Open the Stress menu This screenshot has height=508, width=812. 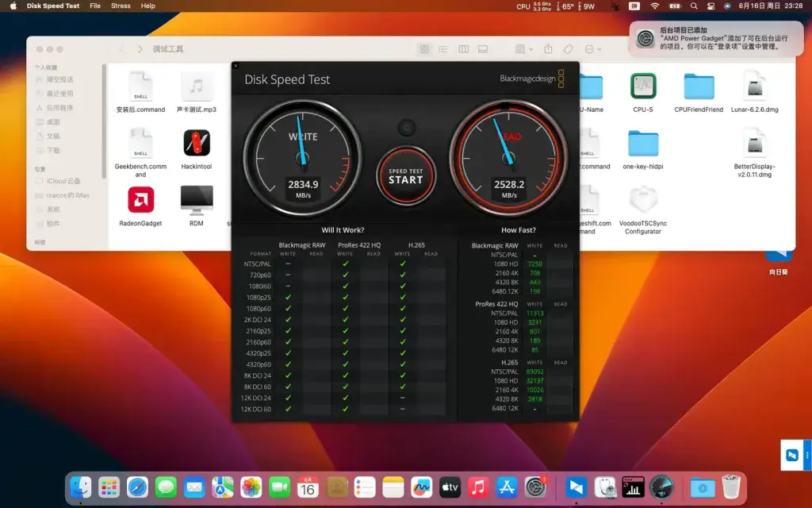(x=121, y=6)
